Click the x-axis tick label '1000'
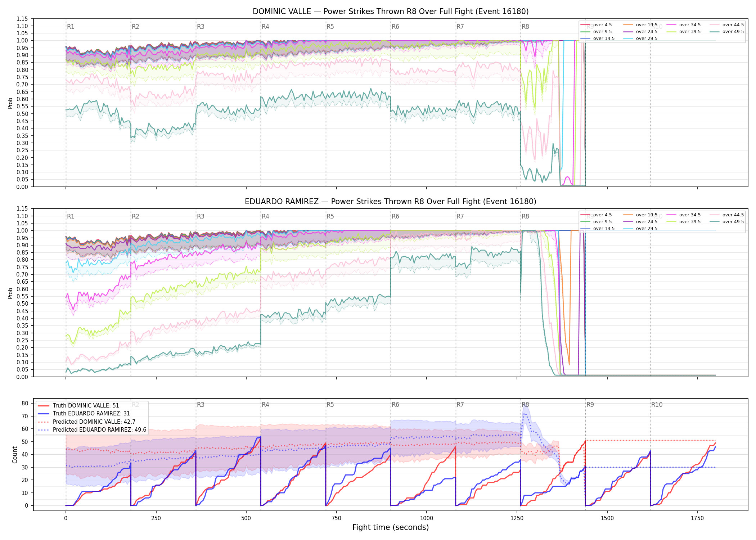The height and width of the screenshot is (540, 756). coord(427,518)
